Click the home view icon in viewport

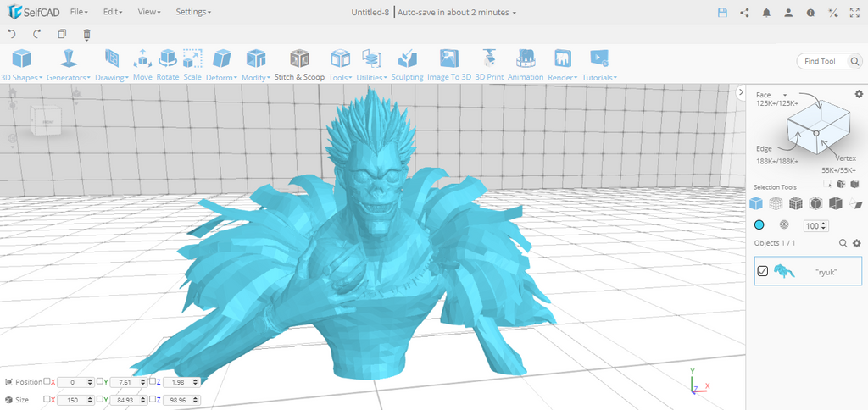pos(12,93)
